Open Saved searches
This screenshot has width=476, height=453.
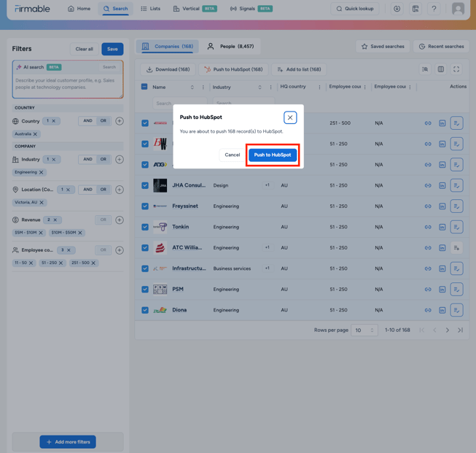tap(383, 47)
